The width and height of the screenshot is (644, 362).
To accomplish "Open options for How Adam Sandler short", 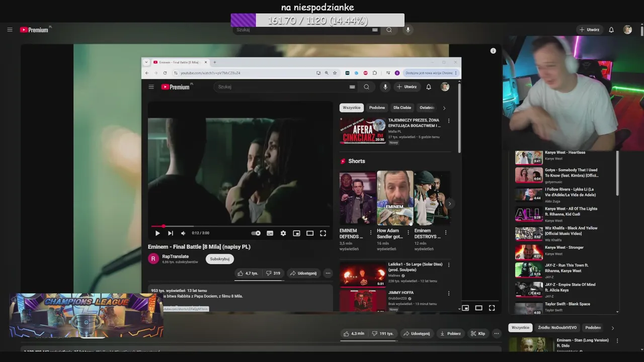I will coord(408,232).
